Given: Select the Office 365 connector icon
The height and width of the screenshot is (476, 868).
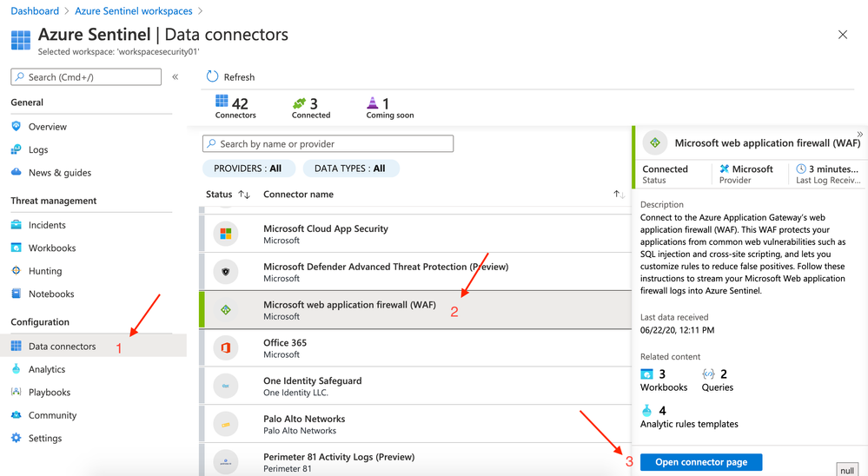Looking at the screenshot, I should pyautogui.click(x=226, y=348).
